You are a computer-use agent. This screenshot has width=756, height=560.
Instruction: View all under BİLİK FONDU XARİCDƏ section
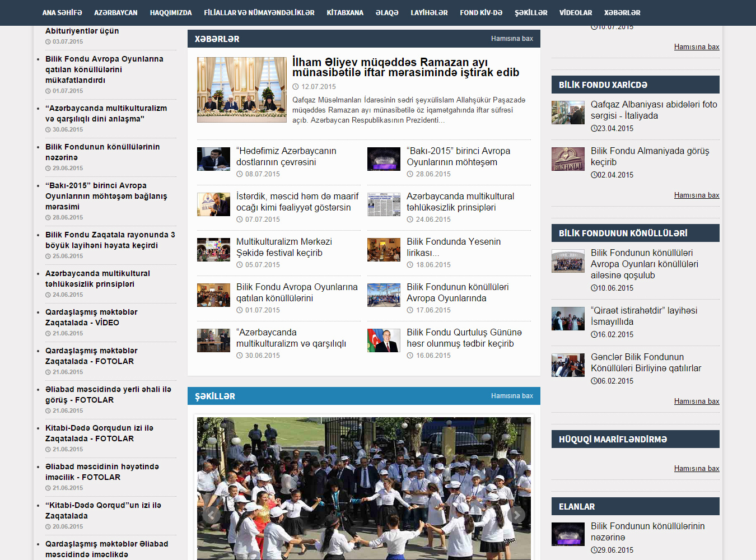[696, 195]
